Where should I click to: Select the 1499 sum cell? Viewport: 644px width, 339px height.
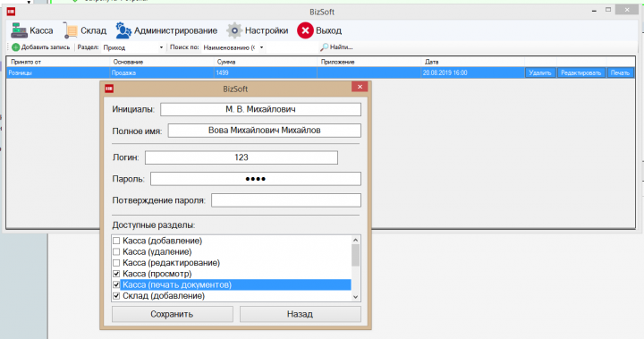click(266, 72)
